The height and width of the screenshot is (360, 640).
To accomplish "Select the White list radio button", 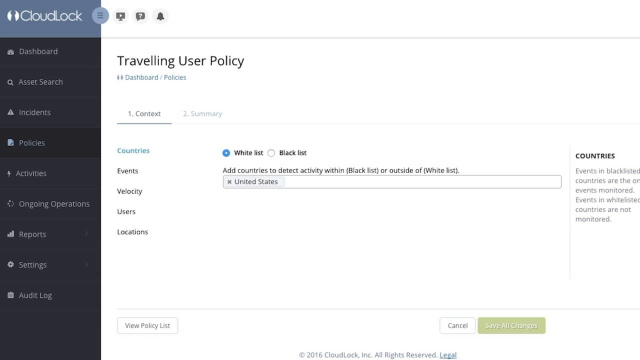I will point(226,153).
